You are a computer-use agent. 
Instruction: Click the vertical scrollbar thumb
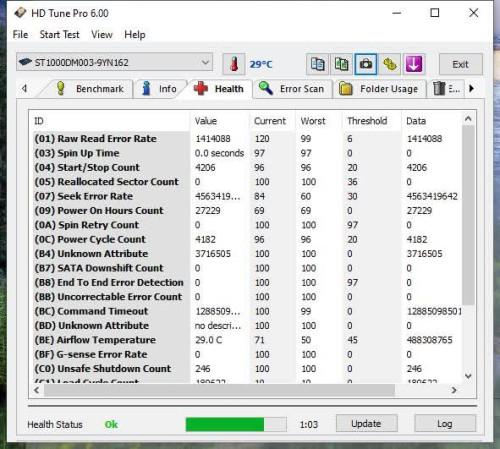coord(468,215)
